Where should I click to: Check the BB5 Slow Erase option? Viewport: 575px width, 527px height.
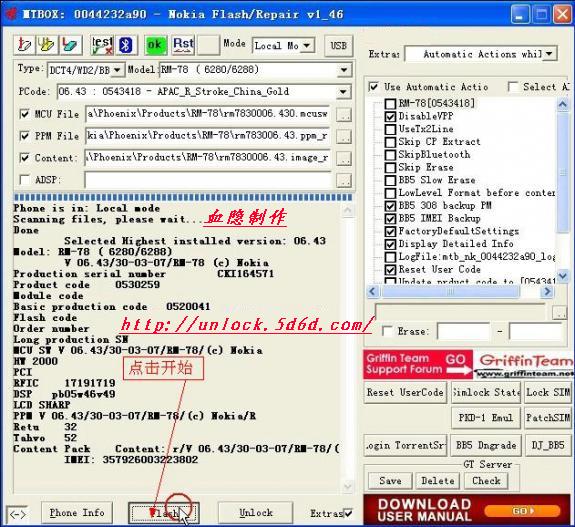pos(390,180)
